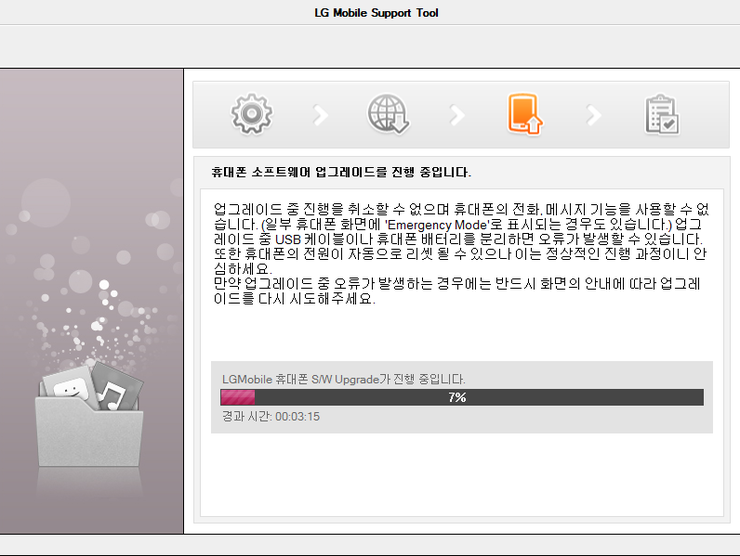Image resolution: width=740 pixels, height=556 pixels.
Task: Click chevron arrow between phone and clipboard icon
Action: click(594, 115)
